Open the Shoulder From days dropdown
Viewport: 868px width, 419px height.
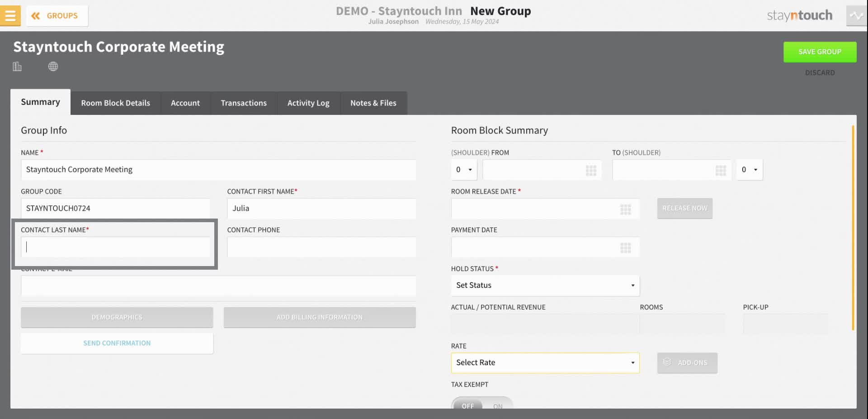pos(464,170)
